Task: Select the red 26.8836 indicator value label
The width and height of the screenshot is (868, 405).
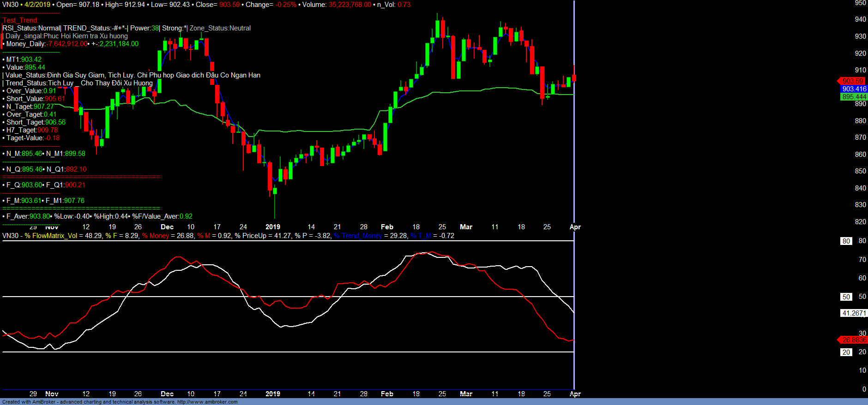Action: 854,340
